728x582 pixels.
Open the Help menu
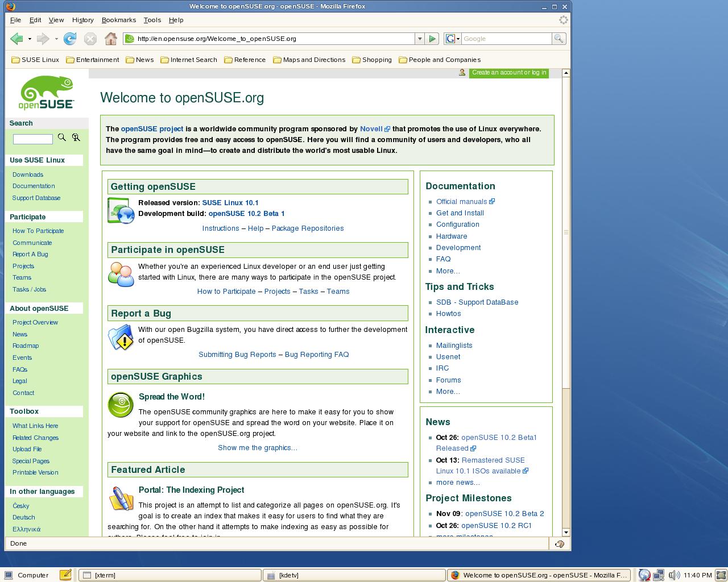pos(176,20)
